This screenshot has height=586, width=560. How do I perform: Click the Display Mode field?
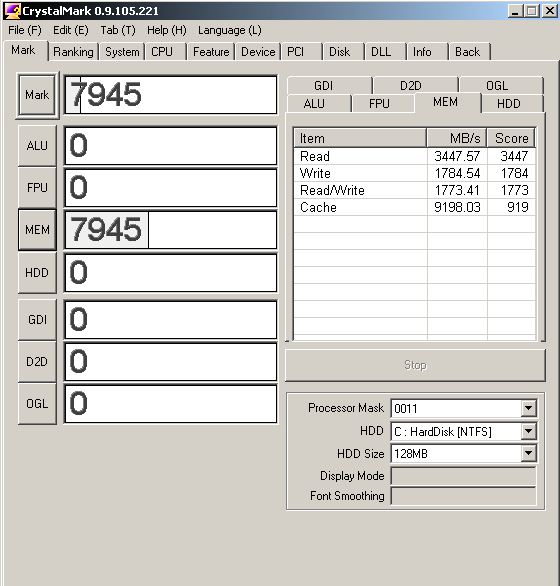pyautogui.click(x=463, y=476)
